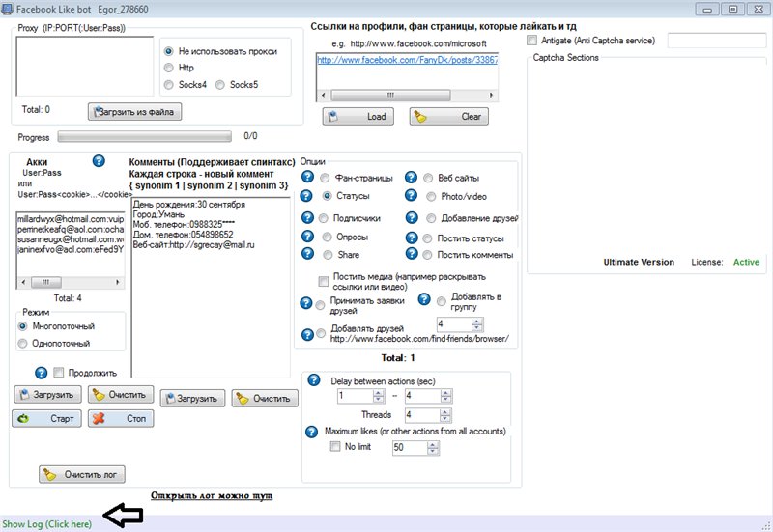Decrease add-friends count stepper showing 4

click(476, 327)
